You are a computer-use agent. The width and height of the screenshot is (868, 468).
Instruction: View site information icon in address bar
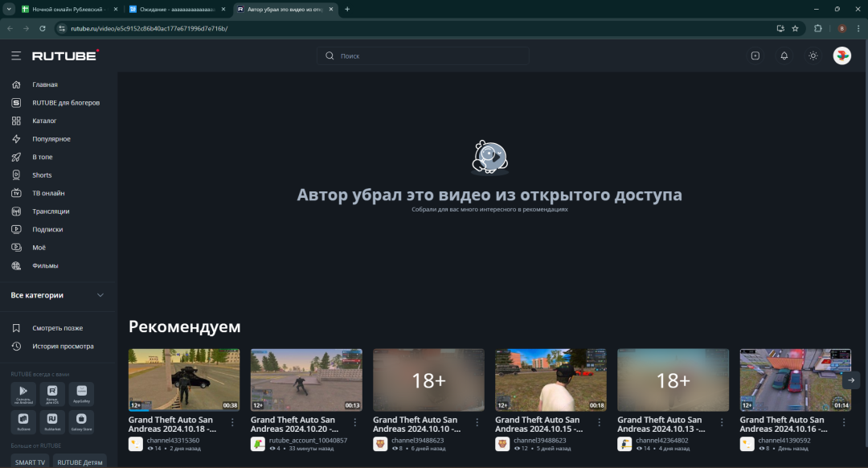coord(62,28)
